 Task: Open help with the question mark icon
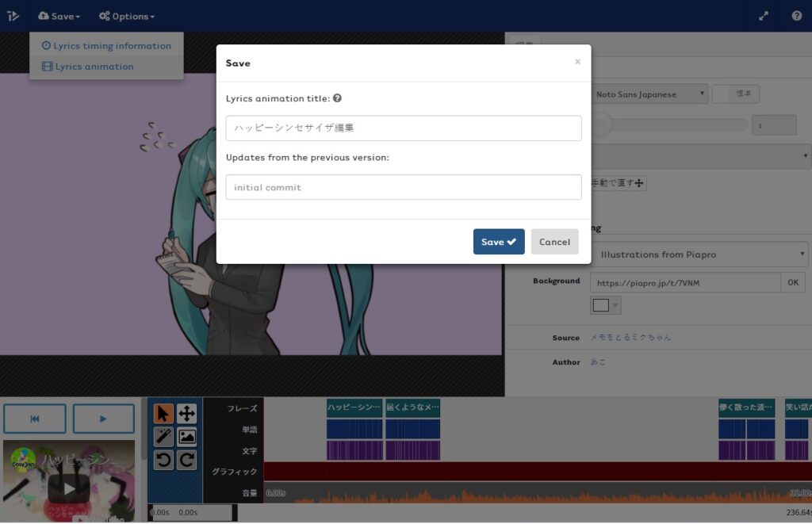coord(798,15)
